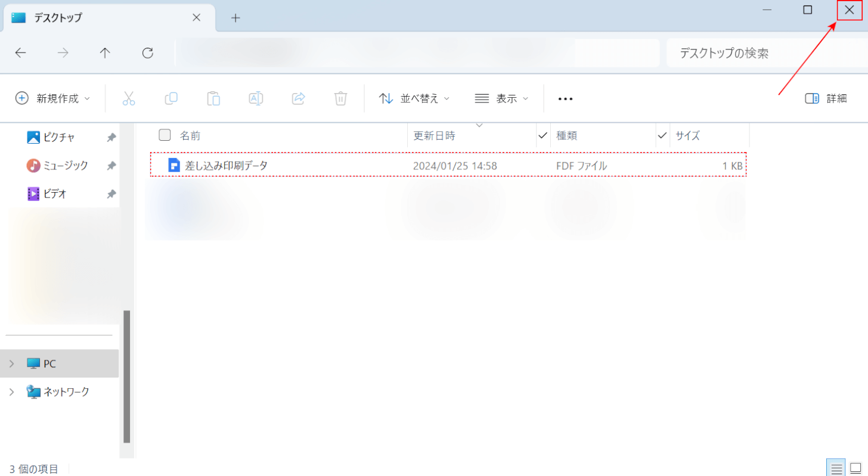Click pin icon next to ビデオ
The image size is (868, 476).
pos(111,194)
